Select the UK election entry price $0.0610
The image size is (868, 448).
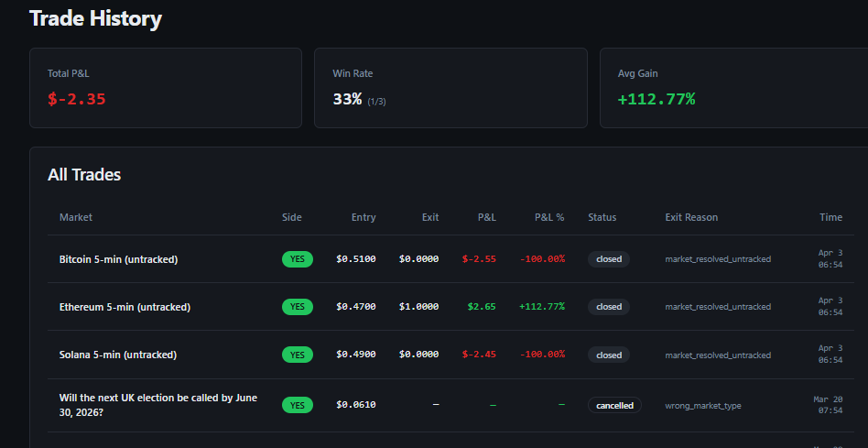click(356, 405)
